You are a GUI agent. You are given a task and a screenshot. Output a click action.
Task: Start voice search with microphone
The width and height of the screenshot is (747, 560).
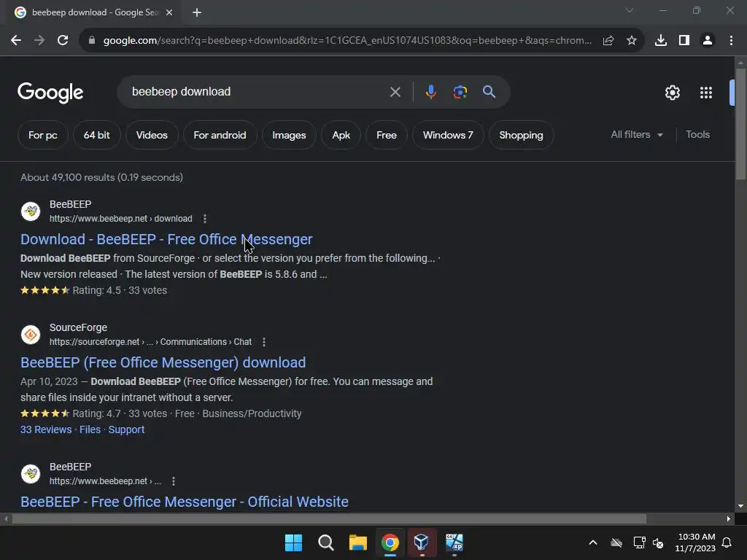click(430, 92)
